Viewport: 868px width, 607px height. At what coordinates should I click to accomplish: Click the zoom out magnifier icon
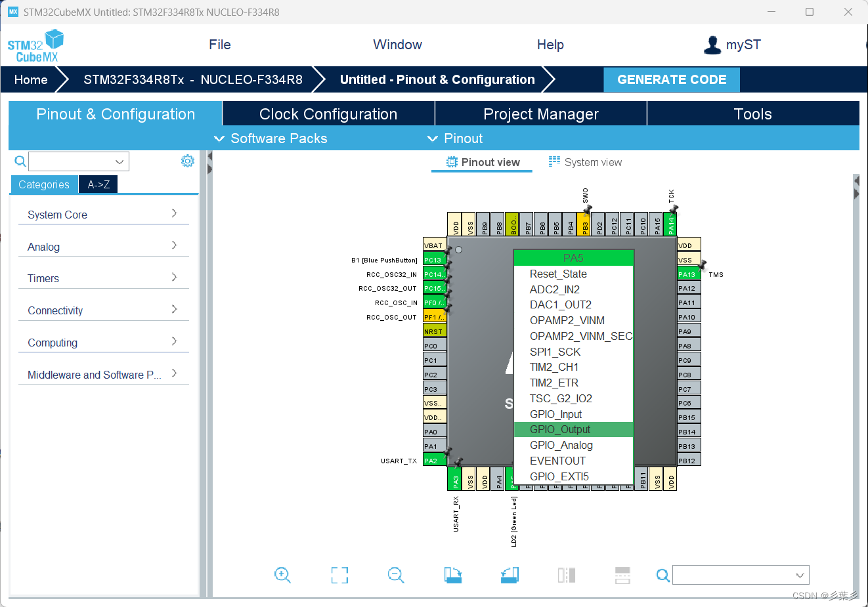coord(396,576)
